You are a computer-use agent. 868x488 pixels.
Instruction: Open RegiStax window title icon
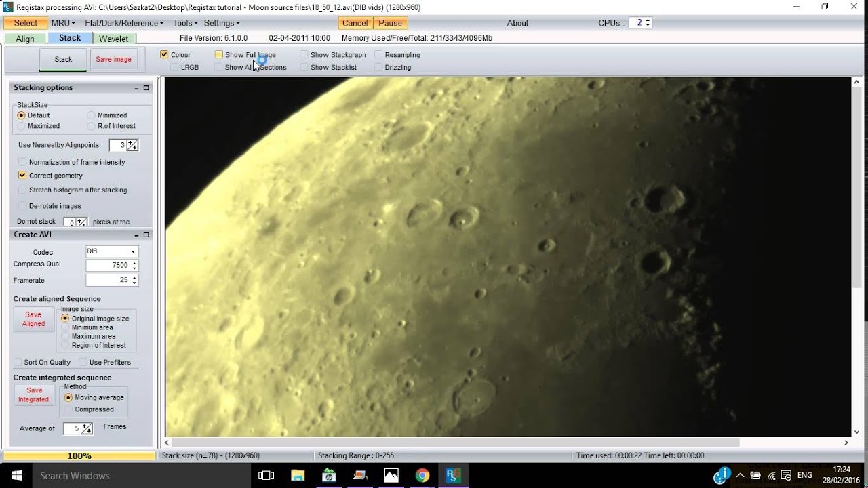click(x=8, y=7)
